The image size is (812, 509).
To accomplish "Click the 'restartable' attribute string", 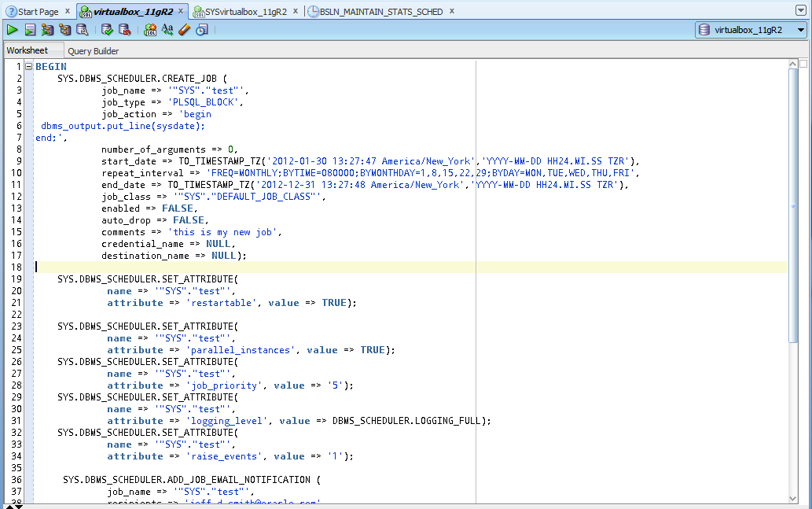I will [222, 303].
